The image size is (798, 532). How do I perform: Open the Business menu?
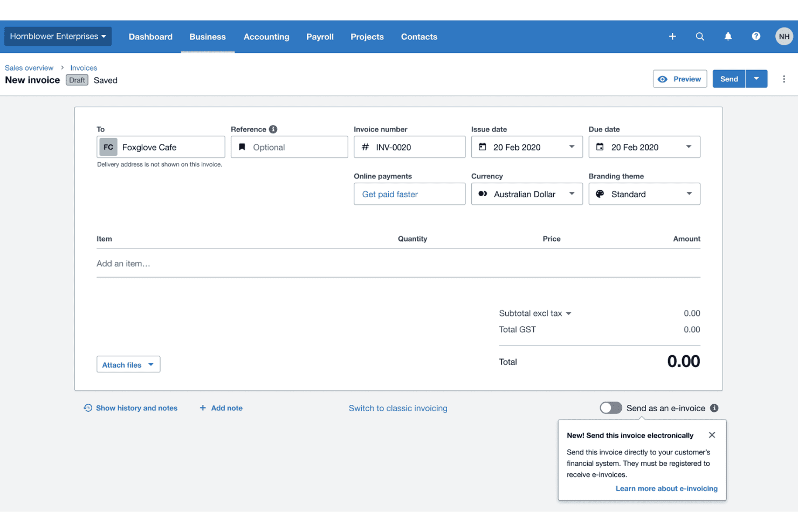pos(208,37)
